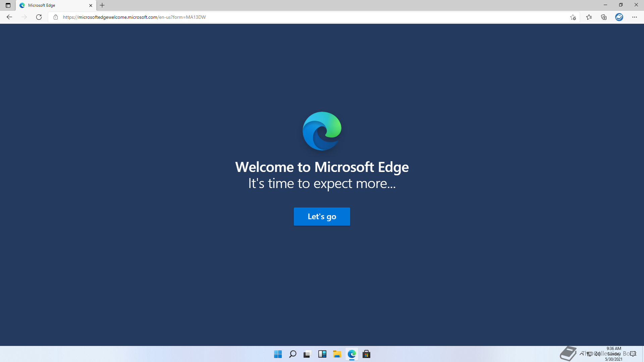Open the Favorites list

(x=589, y=17)
